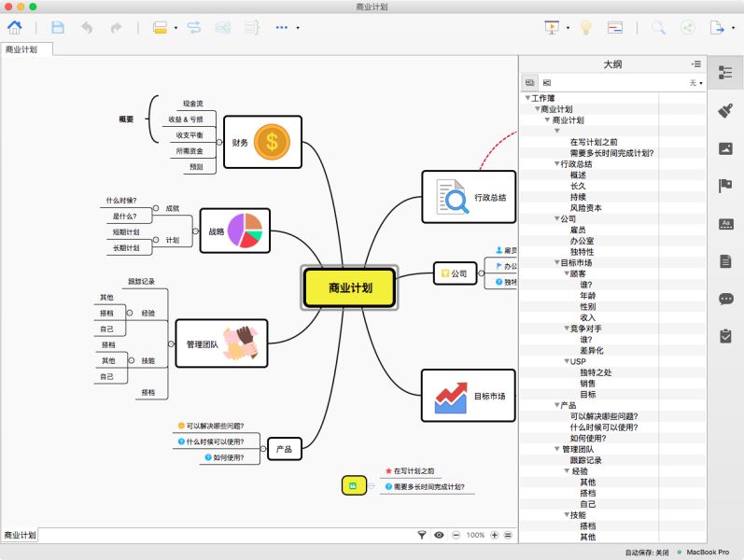This screenshot has width=744, height=560.
Task: Click the filter funnel icon
Action: click(x=421, y=535)
